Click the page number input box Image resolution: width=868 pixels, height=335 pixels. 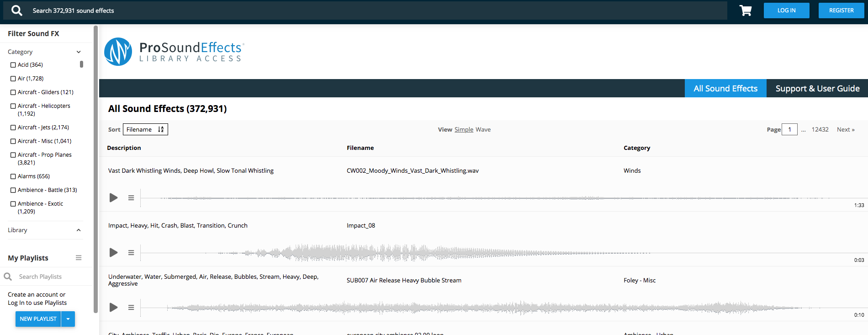pos(789,129)
